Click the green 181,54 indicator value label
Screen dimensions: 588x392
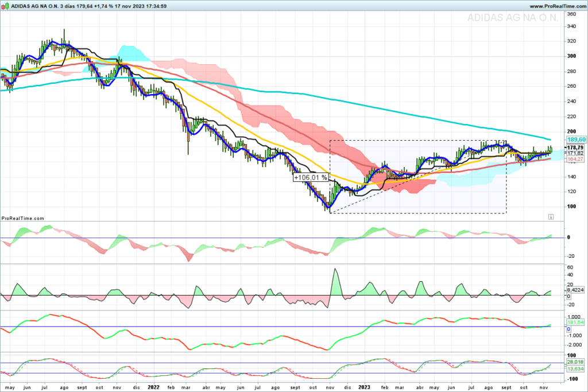(x=575, y=323)
